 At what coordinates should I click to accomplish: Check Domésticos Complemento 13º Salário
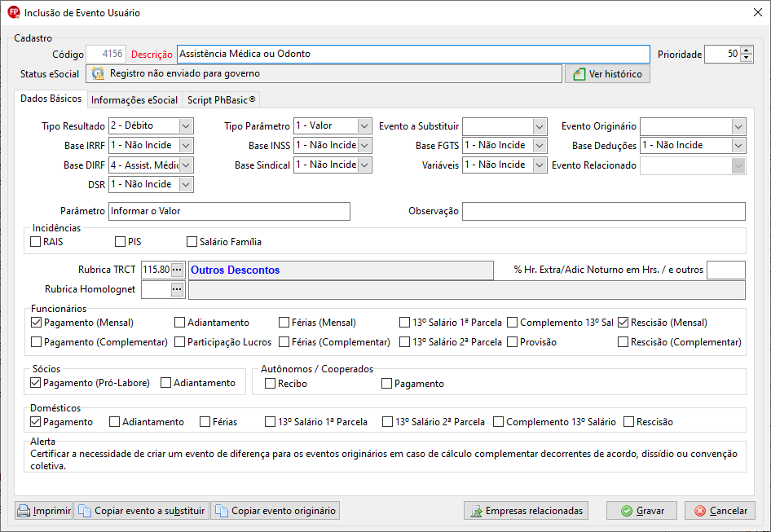pyautogui.click(x=499, y=422)
